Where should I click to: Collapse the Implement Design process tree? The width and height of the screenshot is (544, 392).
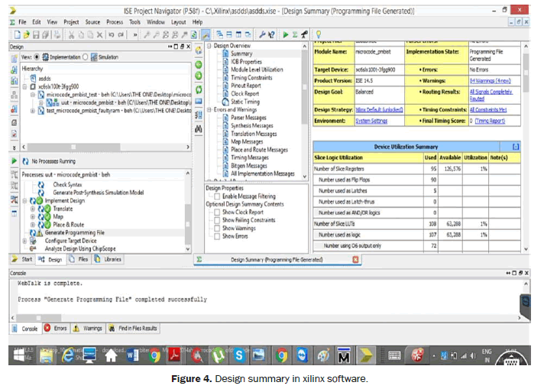[24, 200]
